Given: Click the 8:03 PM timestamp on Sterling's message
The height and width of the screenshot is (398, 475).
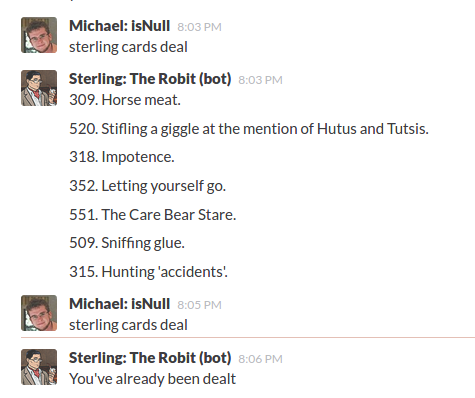Looking at the screenshot, I should [260, 80].
